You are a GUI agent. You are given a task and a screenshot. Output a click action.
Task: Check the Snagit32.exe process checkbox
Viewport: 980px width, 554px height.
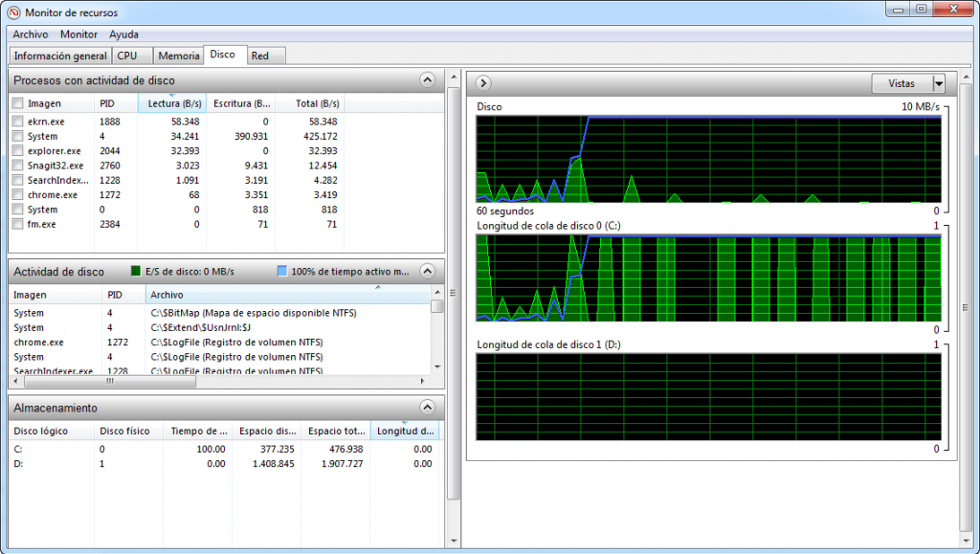(17, 166)
